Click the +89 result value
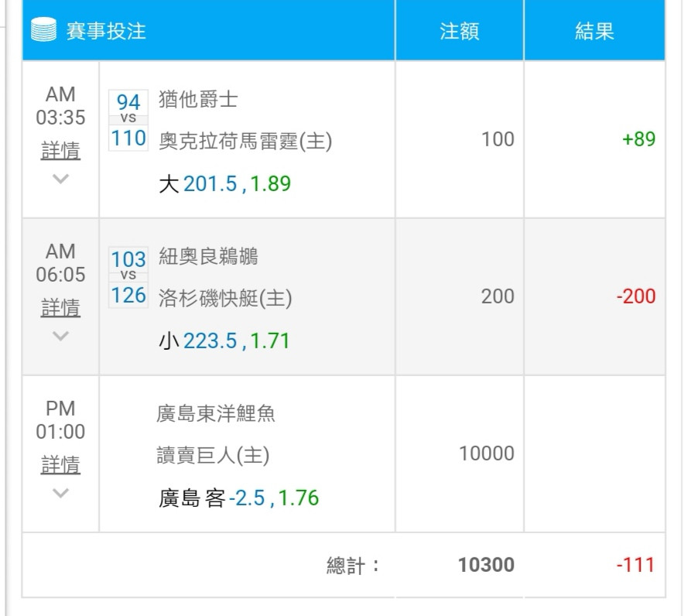 638,139
